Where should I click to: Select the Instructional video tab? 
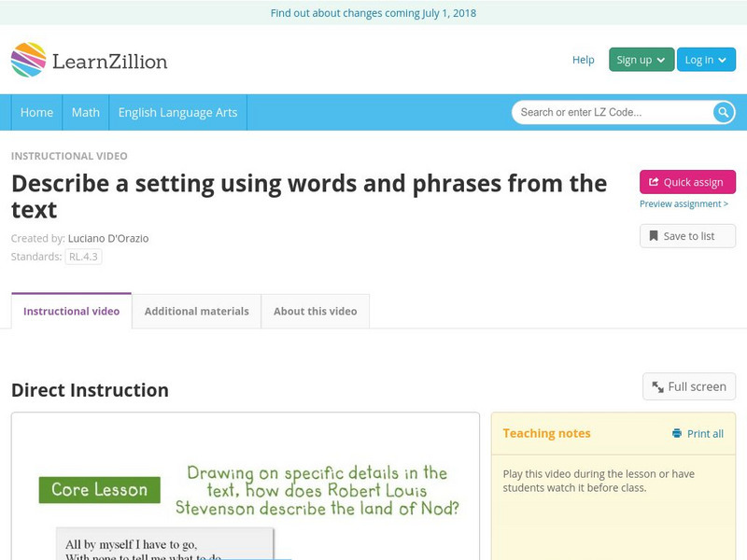[x=71, y=311]
